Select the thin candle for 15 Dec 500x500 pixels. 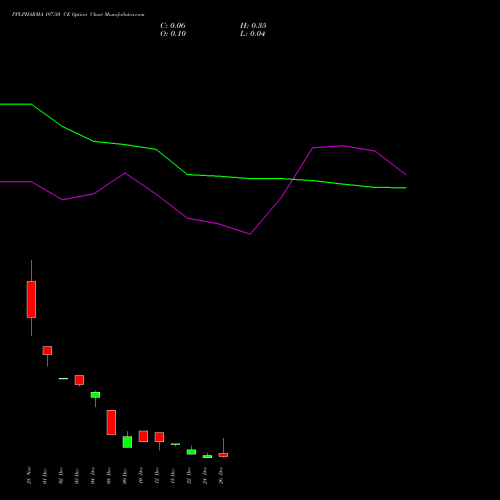click(175, 444)
